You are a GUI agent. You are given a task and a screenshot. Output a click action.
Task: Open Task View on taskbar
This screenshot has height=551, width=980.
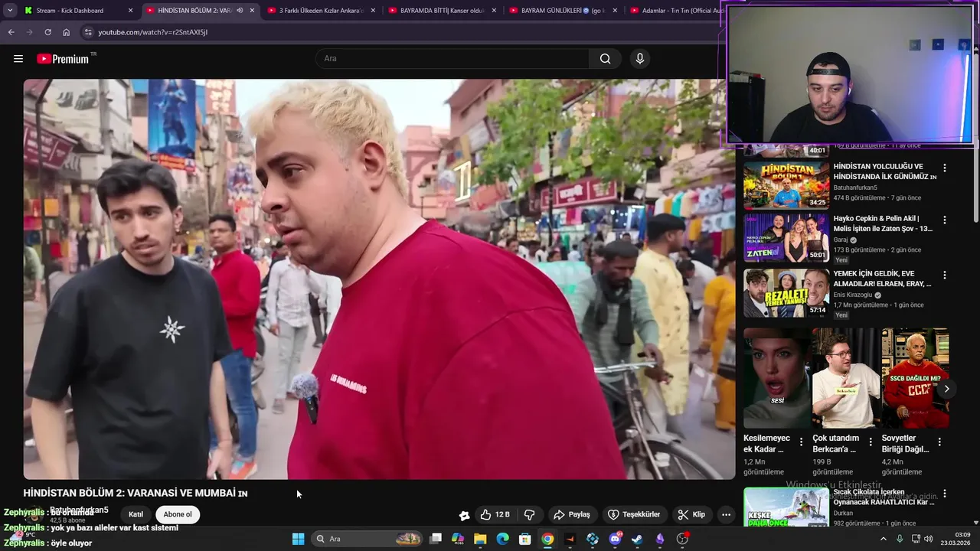[436, 539]
